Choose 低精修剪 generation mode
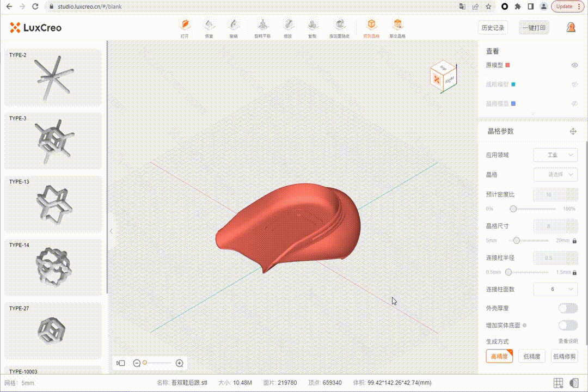 565,357
